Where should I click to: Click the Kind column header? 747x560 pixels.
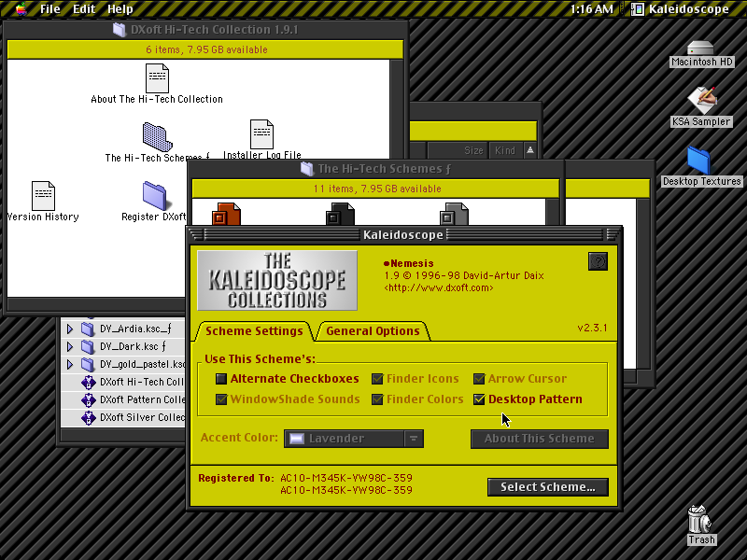(x=505, y=150)
